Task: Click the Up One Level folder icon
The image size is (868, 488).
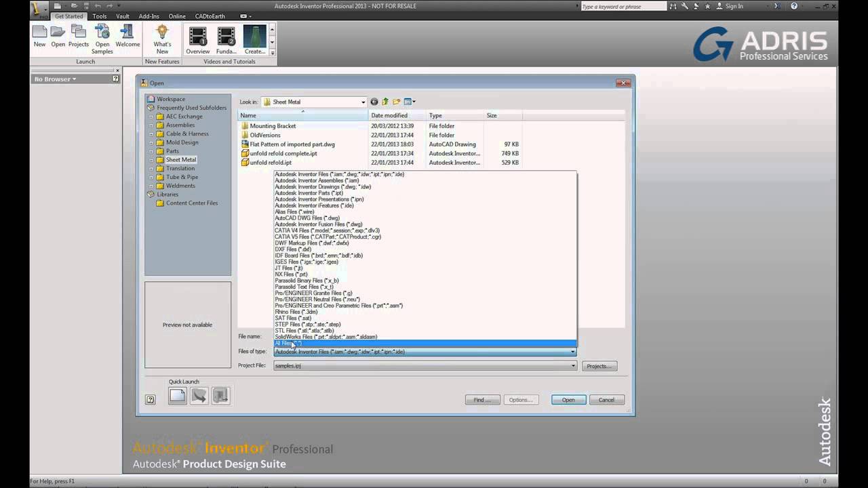Action: click(385, 102)
